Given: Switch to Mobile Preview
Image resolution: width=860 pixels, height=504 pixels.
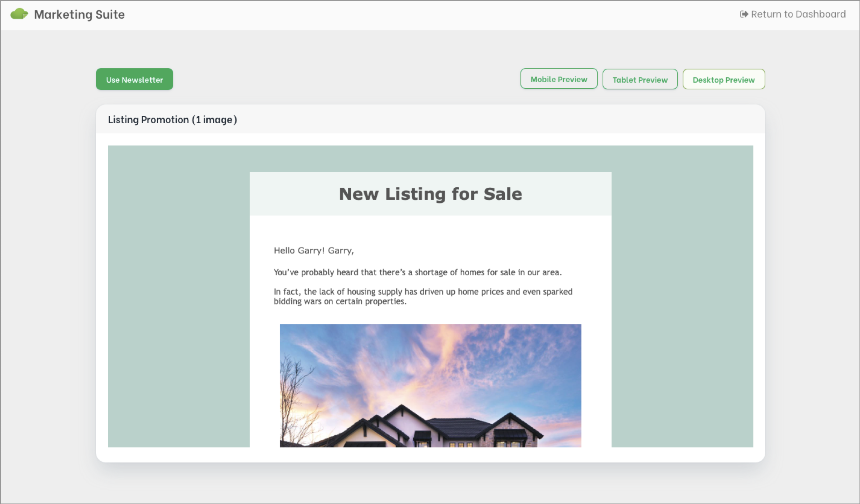Looking at the screenshot, I should 558,79.
